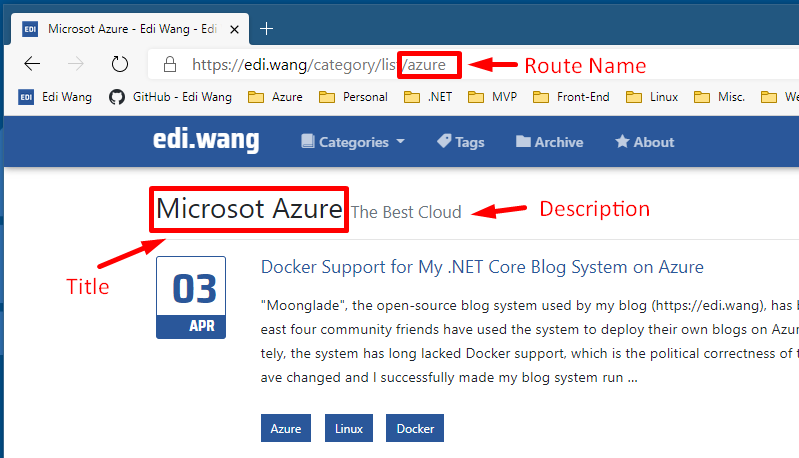The height and width of the screenshot is (458, 799).
Task: Click the Linux tag button
Action: (349, 428)
